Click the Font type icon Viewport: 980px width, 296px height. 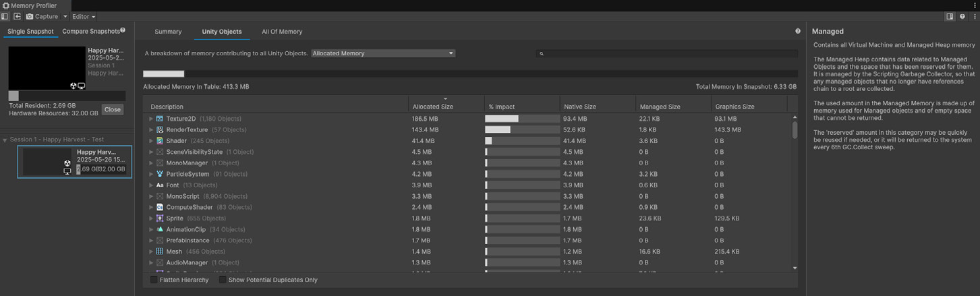click(160, 185)
